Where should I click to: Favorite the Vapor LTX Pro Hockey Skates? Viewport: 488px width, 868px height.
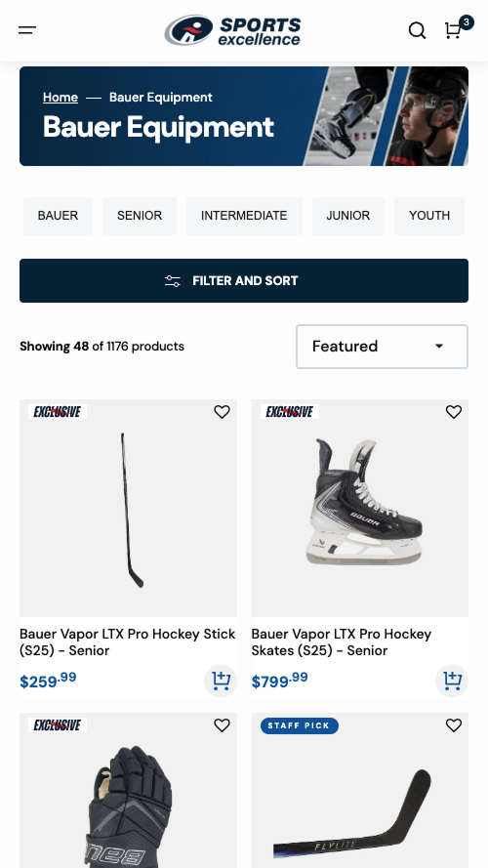454,412
